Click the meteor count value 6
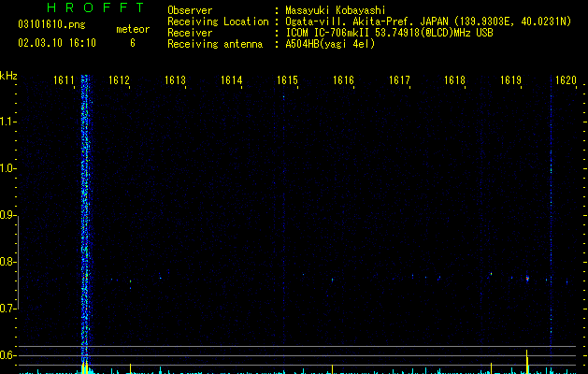588x374 pixels. (x=133, y=43)
